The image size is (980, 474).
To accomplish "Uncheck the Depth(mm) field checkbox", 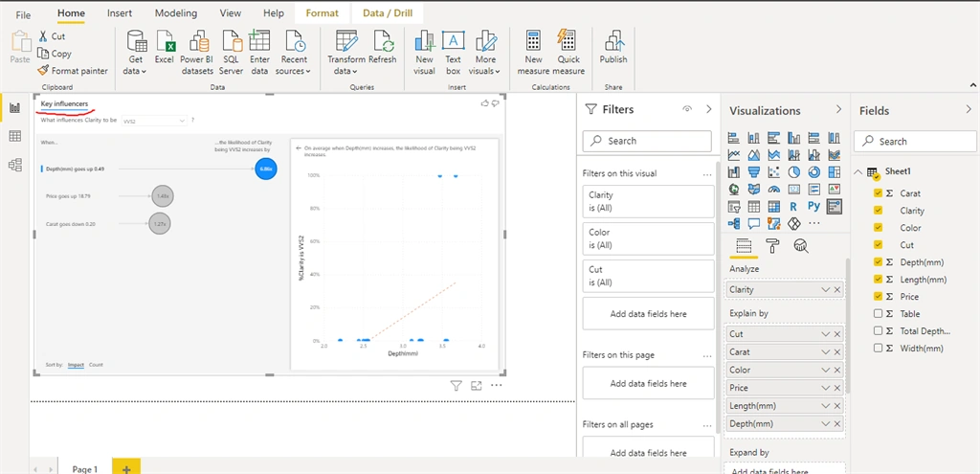I will click(879, 262).
